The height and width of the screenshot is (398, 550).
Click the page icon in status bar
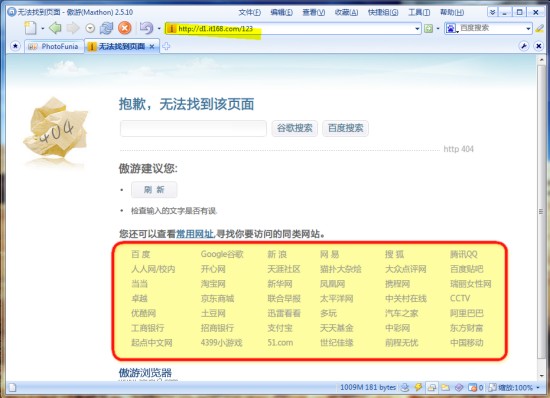(x=13, y=387)
